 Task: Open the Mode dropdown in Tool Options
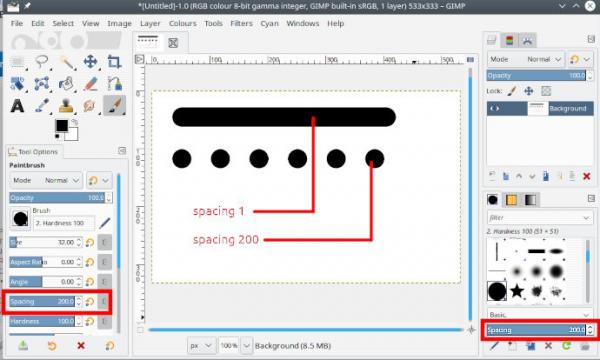click(x=46, y=180)
